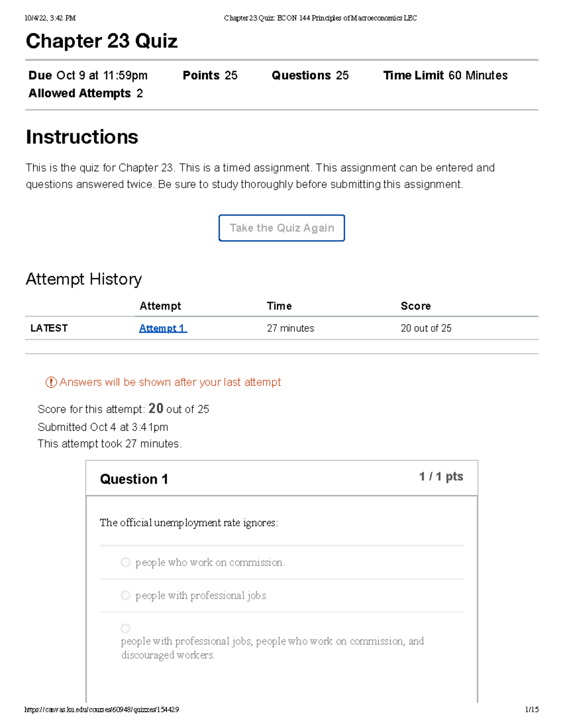This screenshot has height=728, width=563.
Task: Click the red warning icon beside the answers notice
Action: tap(51, 383)
